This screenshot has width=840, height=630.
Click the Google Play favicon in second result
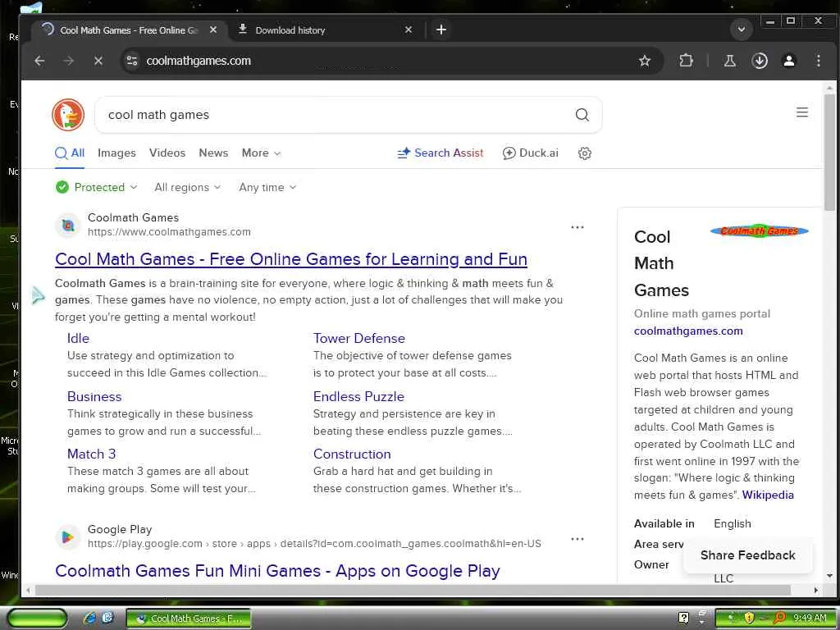pyautogui.click(x=68, y=536)
